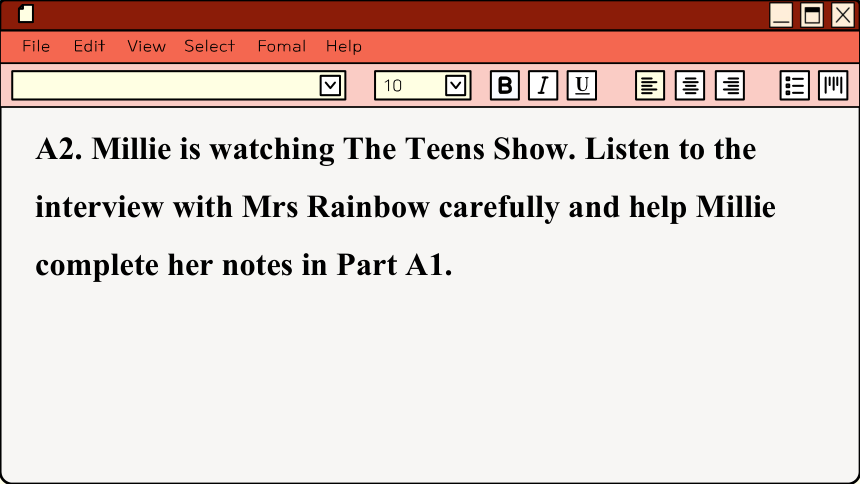Align text to the right
Screen dimensions: 860x484
(x=730, y=86)
